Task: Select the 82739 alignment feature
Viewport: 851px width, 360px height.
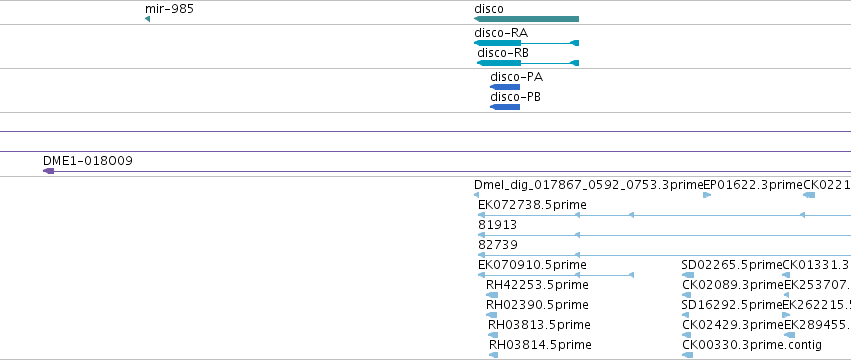Action: point(664,255)
